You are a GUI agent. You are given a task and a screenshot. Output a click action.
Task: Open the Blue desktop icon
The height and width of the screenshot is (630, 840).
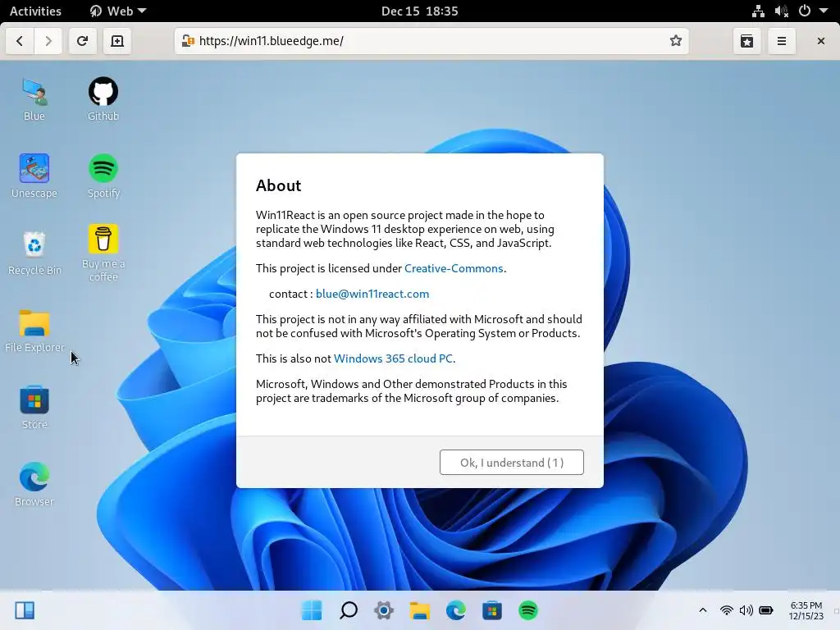[34, 99]
